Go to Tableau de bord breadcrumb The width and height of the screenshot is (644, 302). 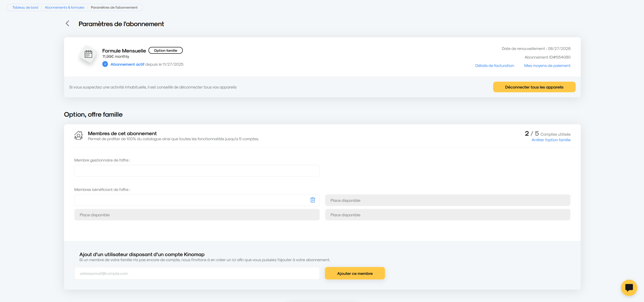(x=25, y=7)
